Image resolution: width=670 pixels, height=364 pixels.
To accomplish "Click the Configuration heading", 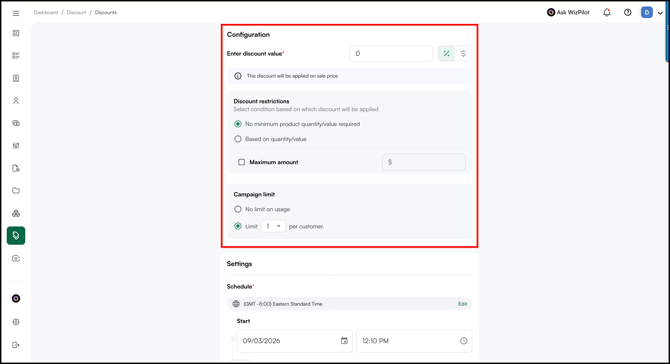I will pyautogui.click(x=248, y=35).
